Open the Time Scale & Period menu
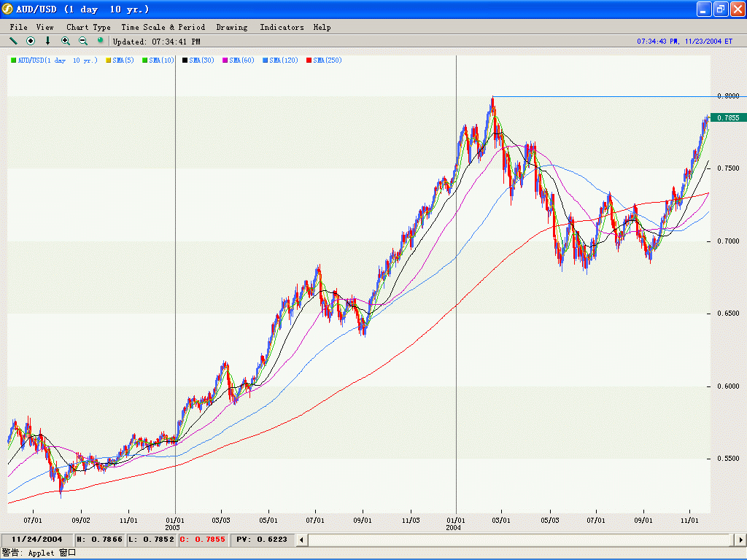The width and height of the screenshot is (747, 560). pos(163,27)
